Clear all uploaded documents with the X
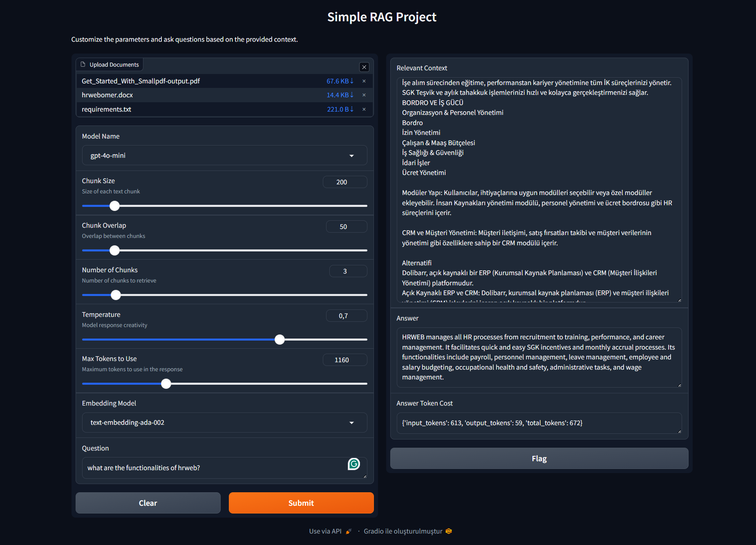 (x=364, y=67)
